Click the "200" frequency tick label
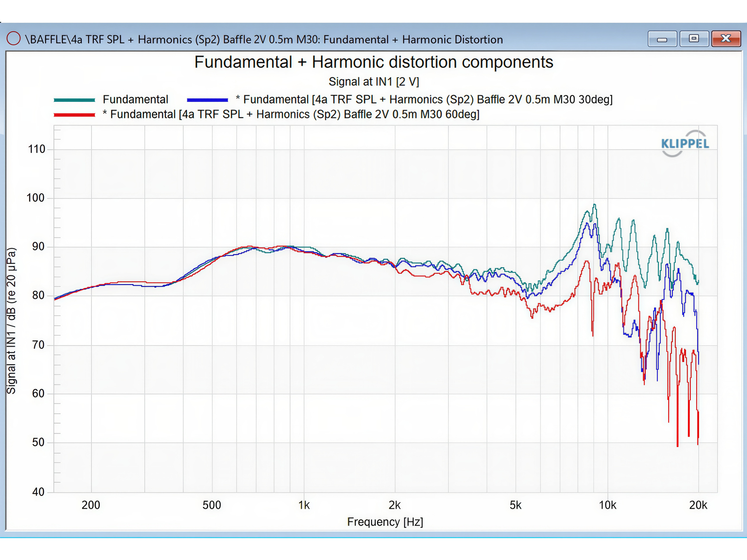This screenshot has width=747, height=560. pyautogui.click(x=91, y=505)
